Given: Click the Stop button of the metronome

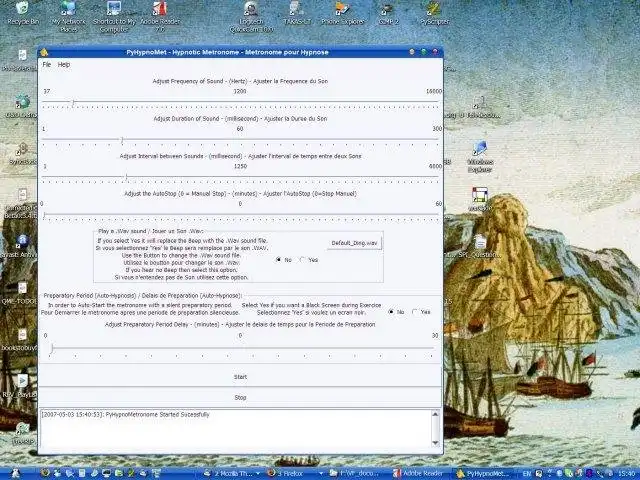Looking at the screenshot, I should [240, 397].
